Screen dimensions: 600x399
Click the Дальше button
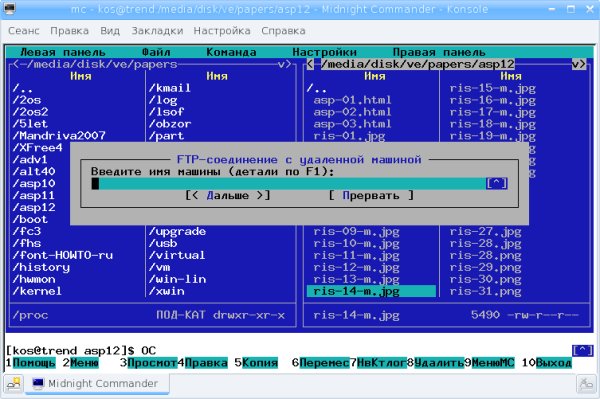pyautogui.click(x=228, y=195)
